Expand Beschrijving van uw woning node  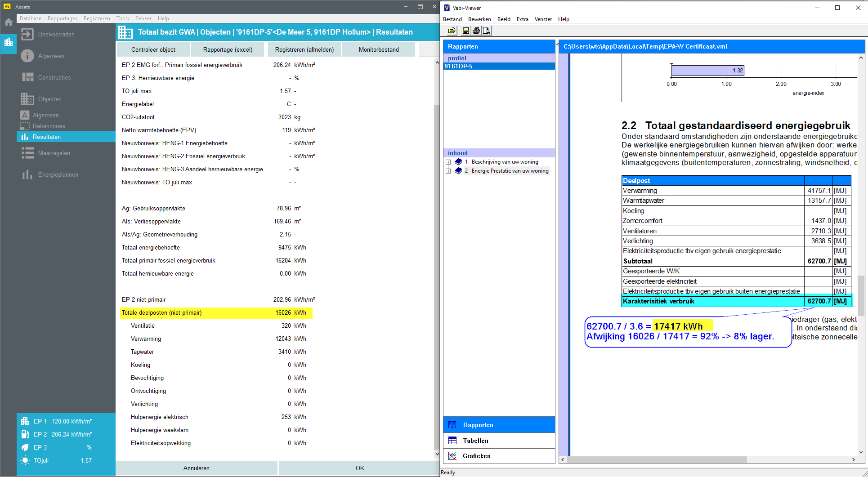[448, 162]
